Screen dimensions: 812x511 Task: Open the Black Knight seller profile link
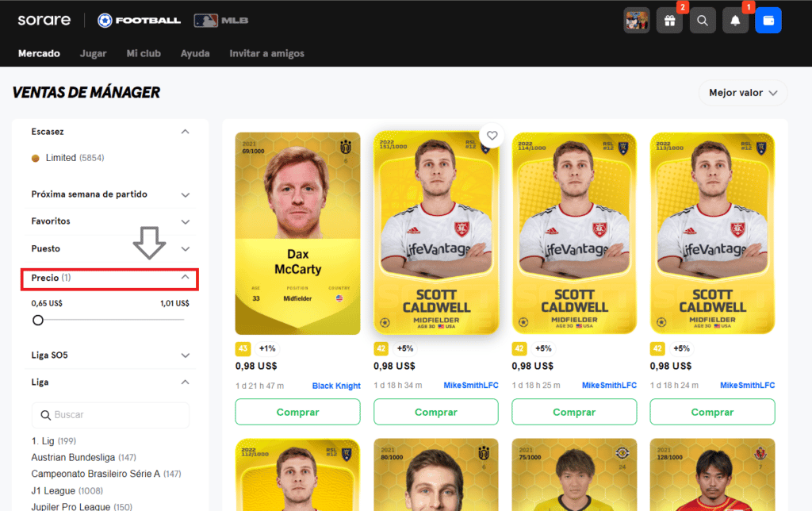pos(336,386)
